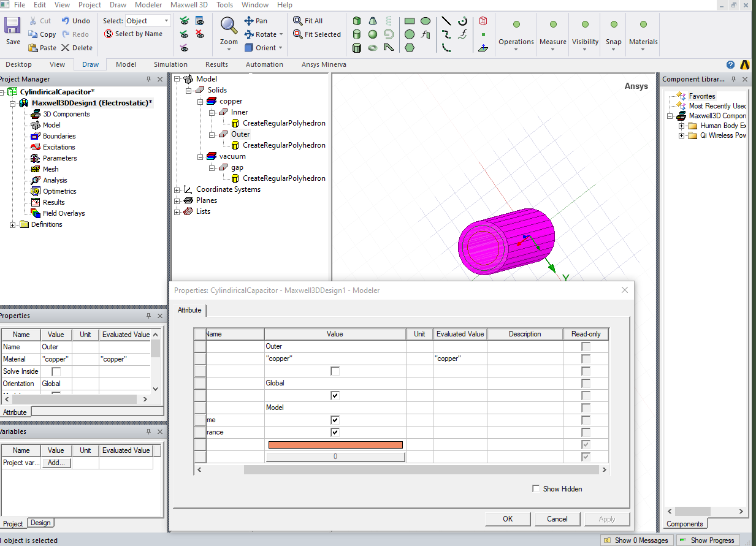Select the Draw box tool
The image size is (756, 546).
pos(357,21)
